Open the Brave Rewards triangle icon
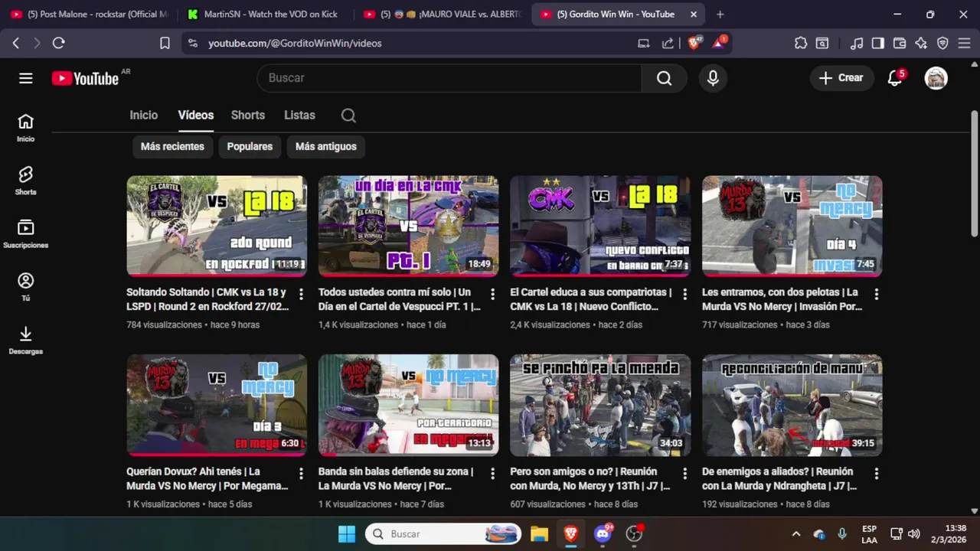Viewport: 980px width, 551px height. (720, 43)
